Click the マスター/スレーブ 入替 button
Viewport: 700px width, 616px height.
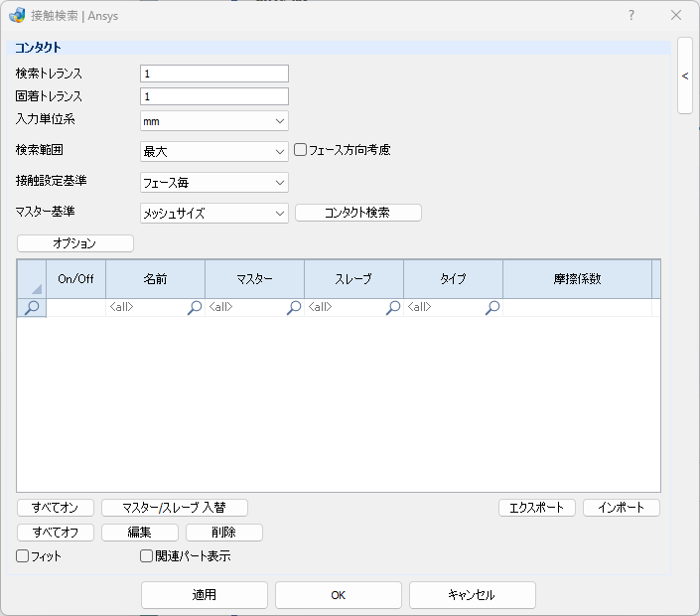tap(175, 508)
